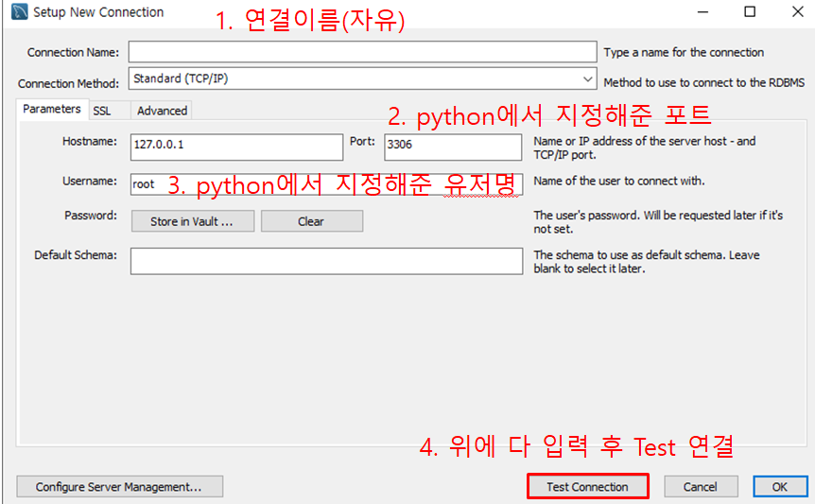Viewport: 815px width, 504px height.
Task: Click the Clear password button
Action: tap(312, 221)
